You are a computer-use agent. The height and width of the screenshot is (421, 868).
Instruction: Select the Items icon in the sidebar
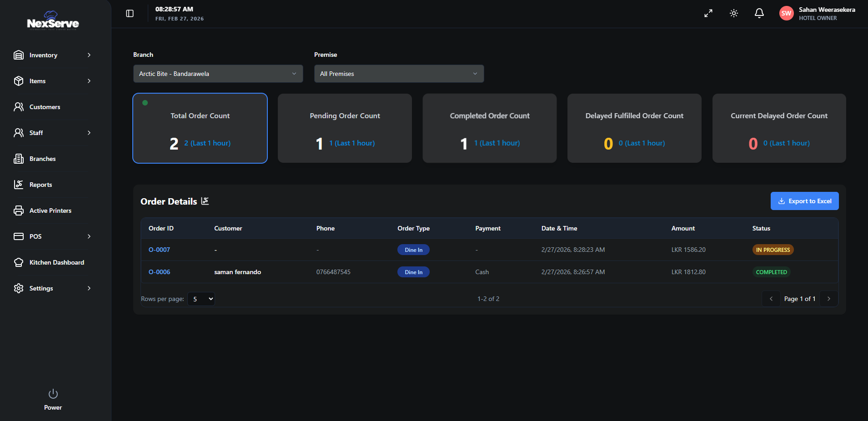[x=19, y=81]
